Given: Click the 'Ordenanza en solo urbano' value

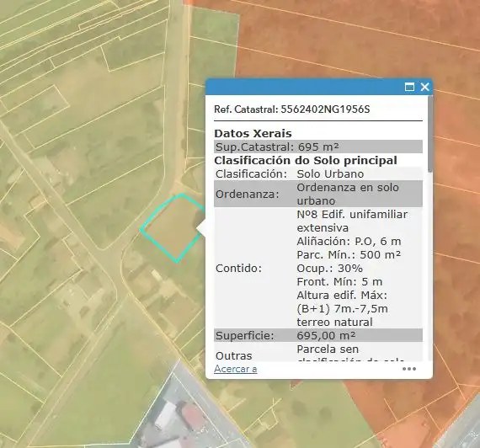Looking at the screenshot, I should click(x=348, y=194).
